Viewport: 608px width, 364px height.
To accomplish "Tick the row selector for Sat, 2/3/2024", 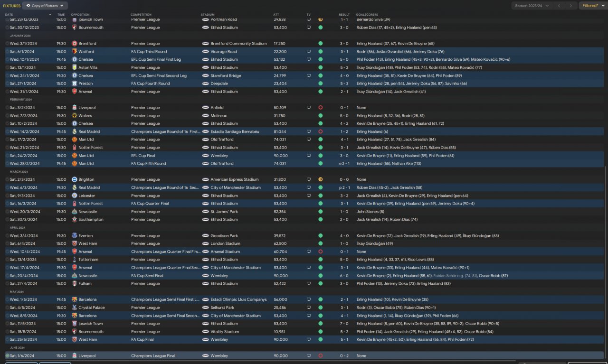I will tap(7, 179).
